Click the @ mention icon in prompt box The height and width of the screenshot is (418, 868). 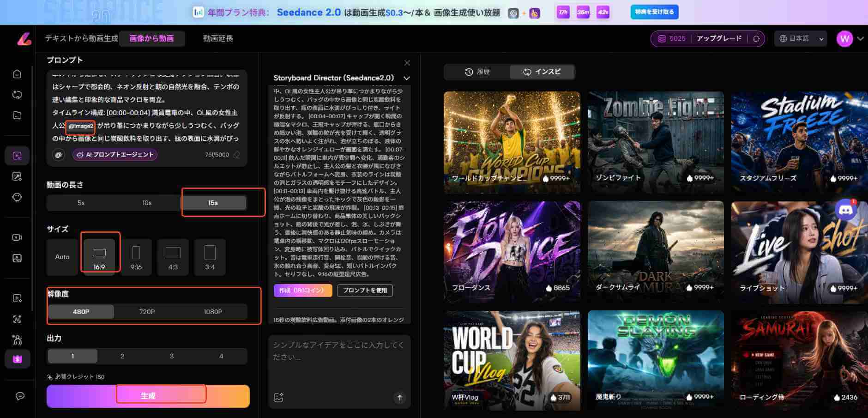click(x=59, y=155)
